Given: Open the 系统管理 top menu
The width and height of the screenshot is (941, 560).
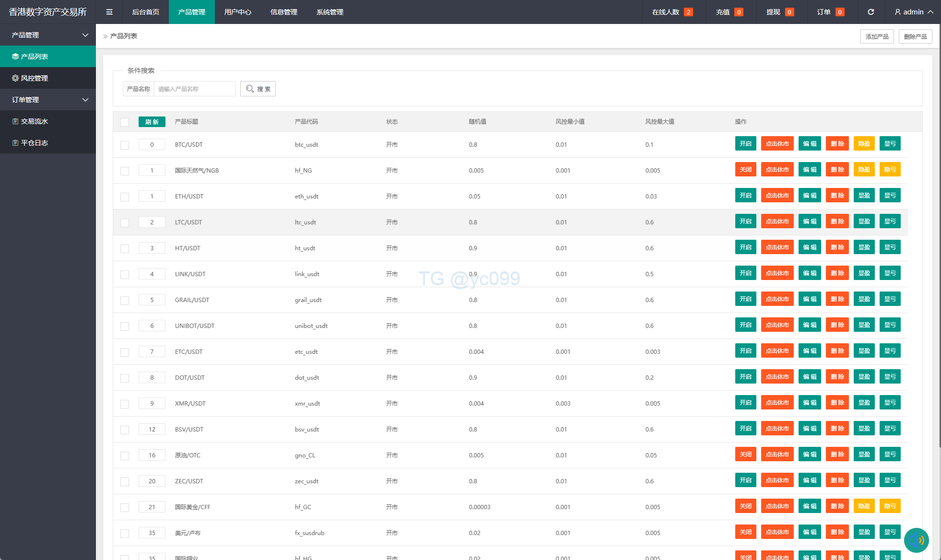Looking at the screenshot, I should pos(330,12).
